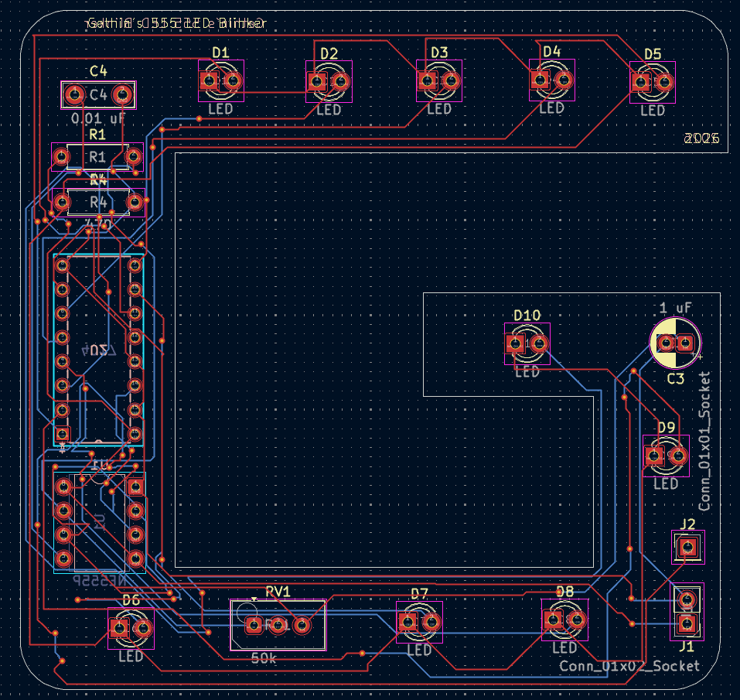Select the D4 LED footprint

click(551, 80)
